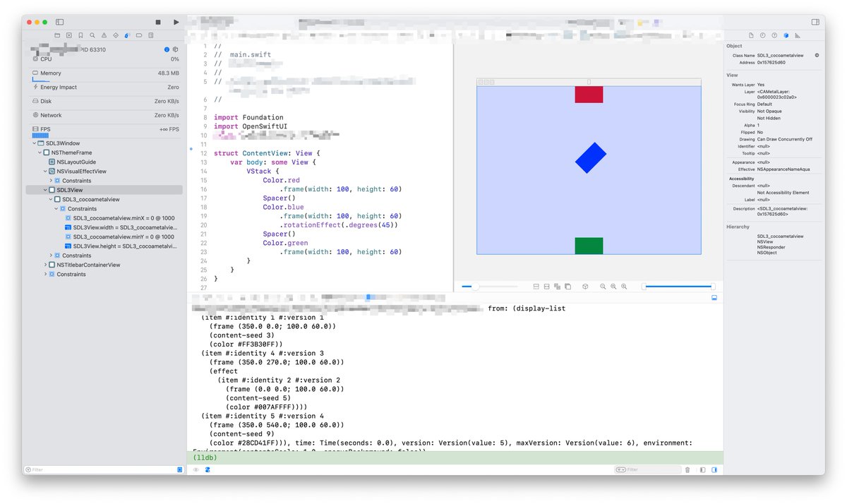Open the Bookmark navigator
The width and height of the screenshot is (847, 504).
click(x=80, y=35)
